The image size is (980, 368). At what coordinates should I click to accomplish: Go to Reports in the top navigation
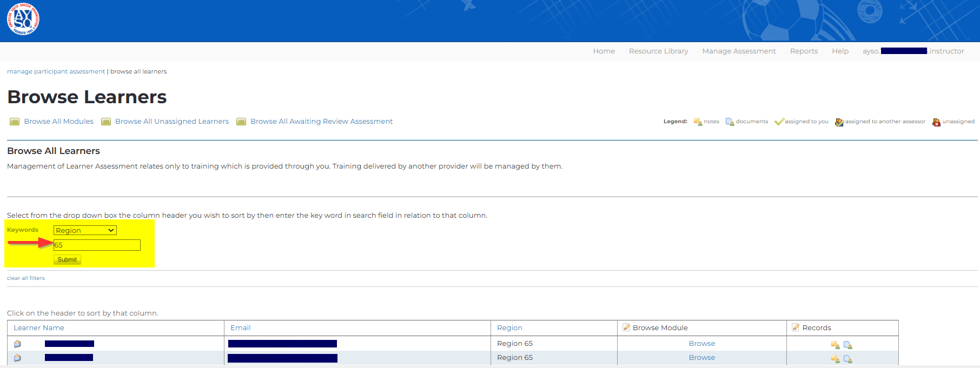(804, 51)
